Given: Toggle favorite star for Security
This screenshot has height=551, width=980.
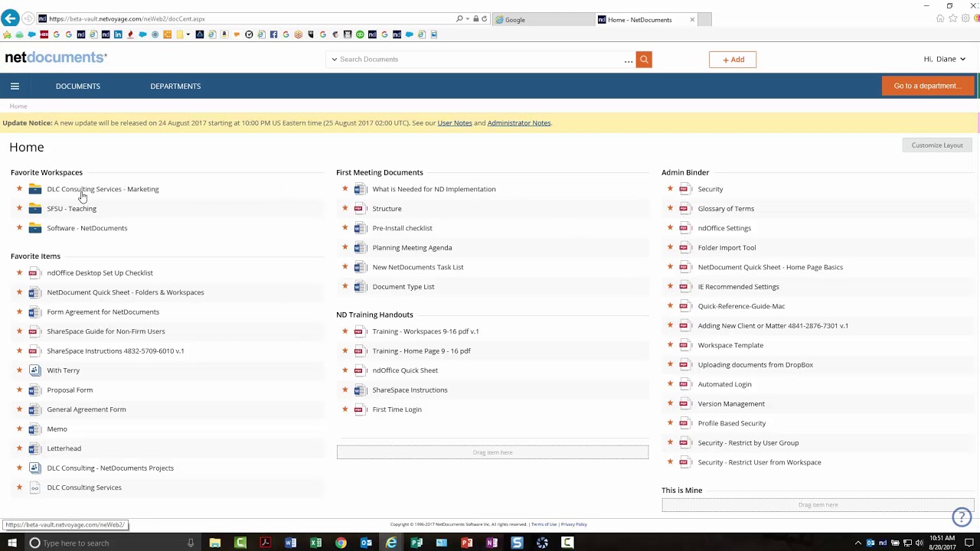Looking at the screenshot, I should (x=670, y=189).
